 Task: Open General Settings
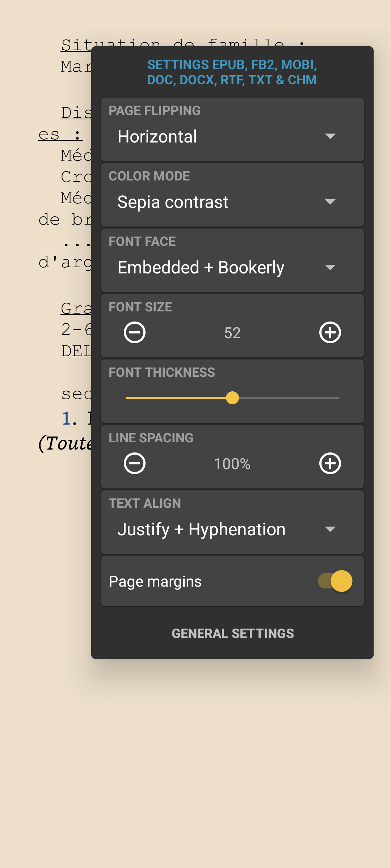point(232,634)
